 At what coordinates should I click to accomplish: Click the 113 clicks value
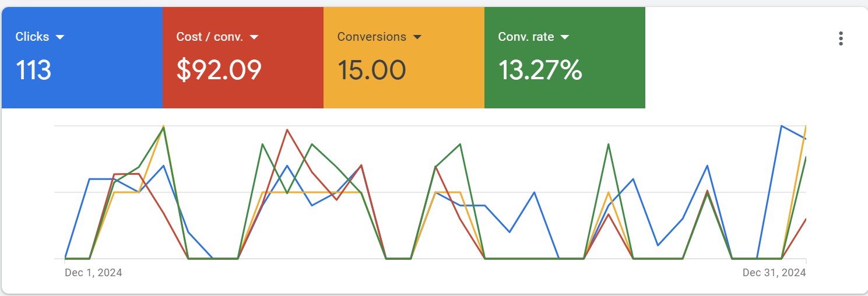coord(34,71)
